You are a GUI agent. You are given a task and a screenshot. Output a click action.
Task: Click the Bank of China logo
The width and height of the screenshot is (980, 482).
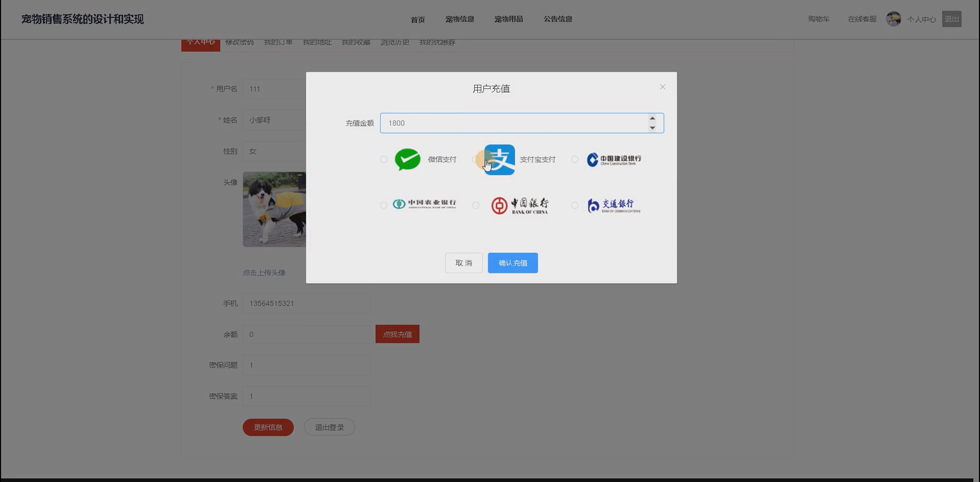520,205
